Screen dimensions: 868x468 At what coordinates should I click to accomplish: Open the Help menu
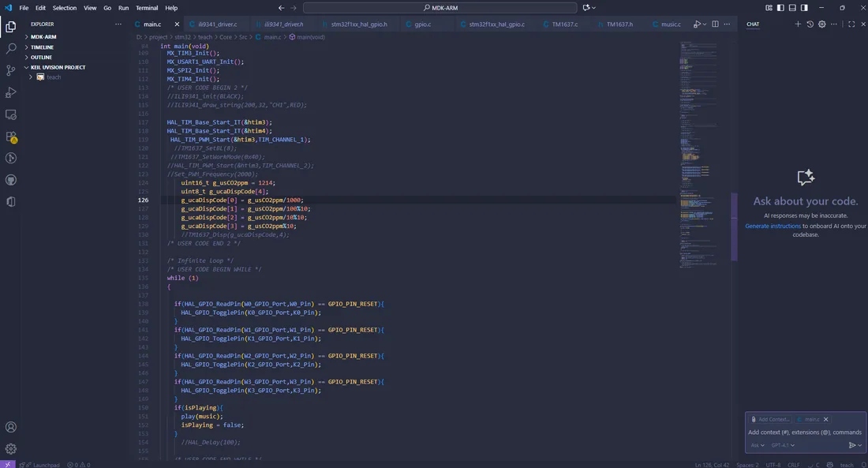pos(171,8)
